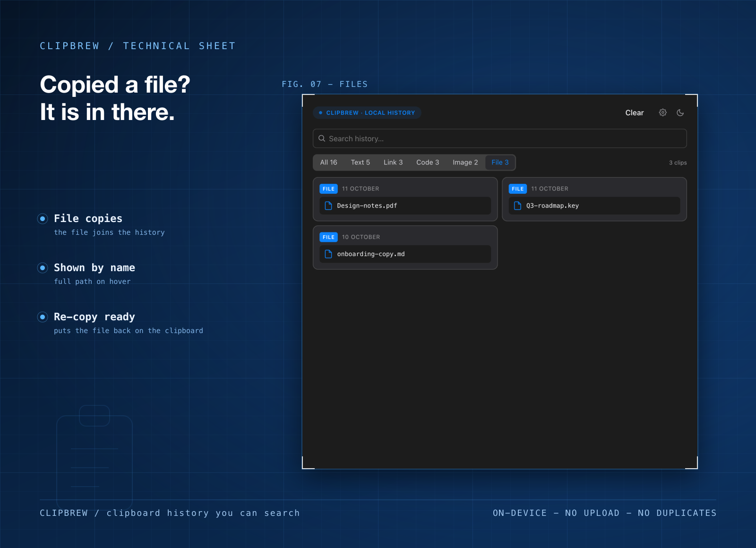Click the Re-copy ready bullet marker
This screenshot has width=756, height=548.
pos(43,317)
